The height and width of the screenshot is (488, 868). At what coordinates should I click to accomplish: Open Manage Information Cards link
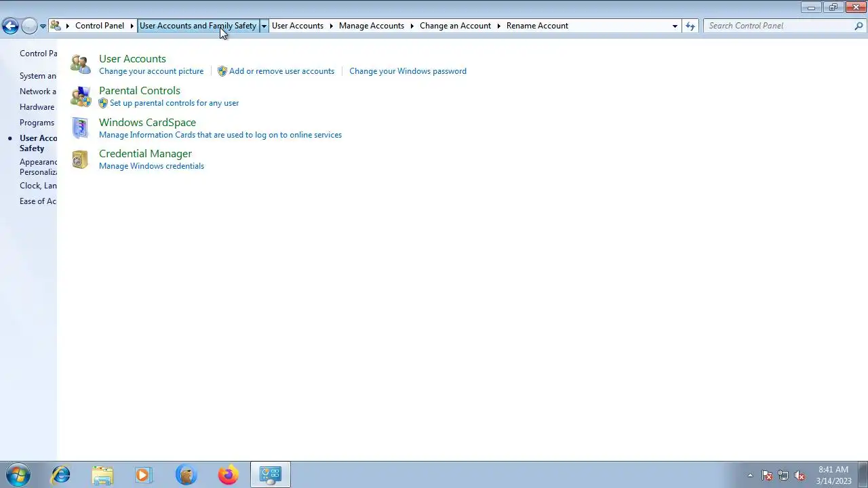click(x=220, y=135)
